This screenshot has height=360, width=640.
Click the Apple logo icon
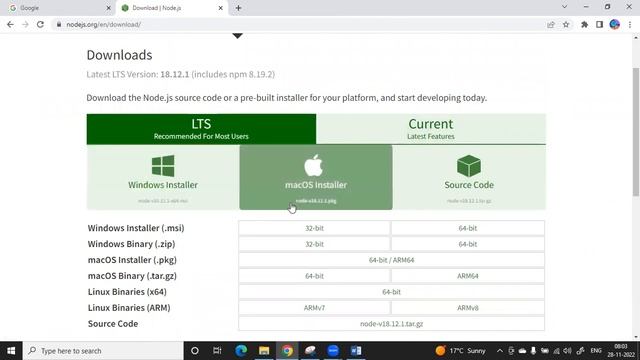click(x=313, y=165)
